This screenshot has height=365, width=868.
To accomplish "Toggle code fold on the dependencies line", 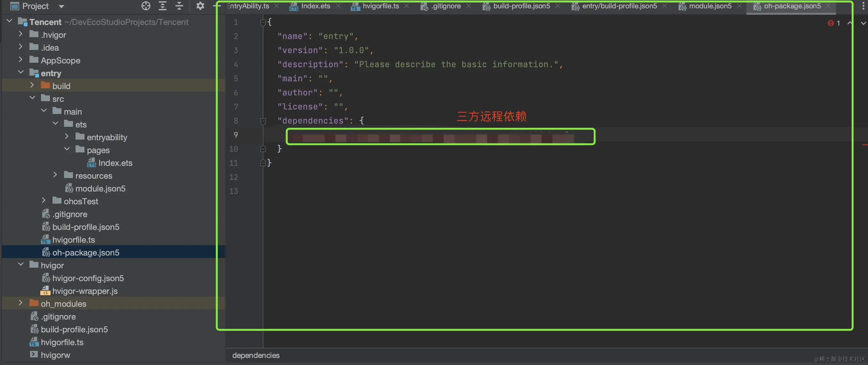I will [x=263, y=121].
